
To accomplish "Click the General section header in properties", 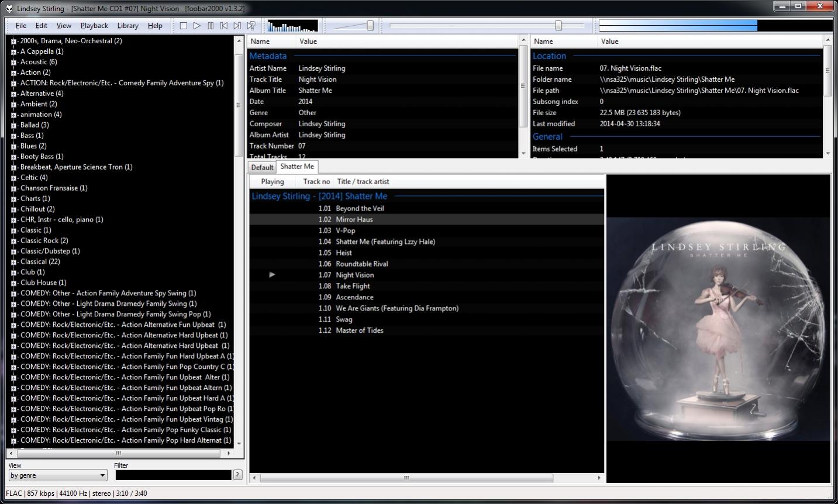I will [547, 137].
